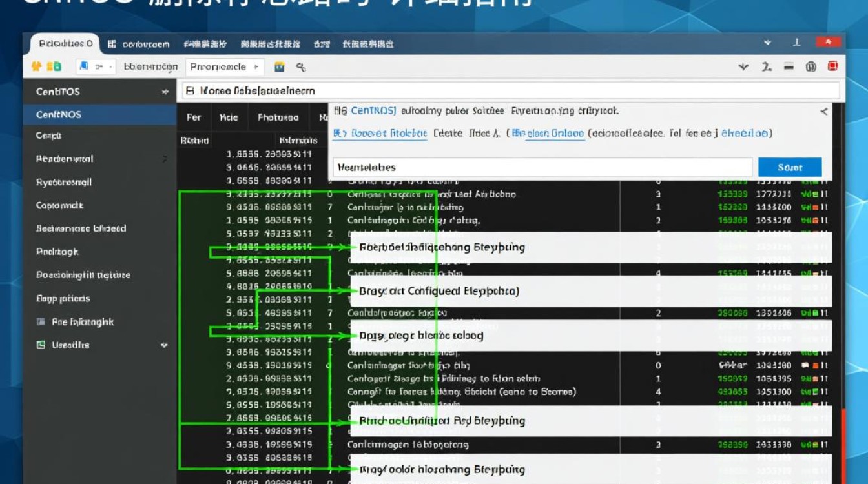
Task: Click the Fhatunea column header
Action: (278, 117)
